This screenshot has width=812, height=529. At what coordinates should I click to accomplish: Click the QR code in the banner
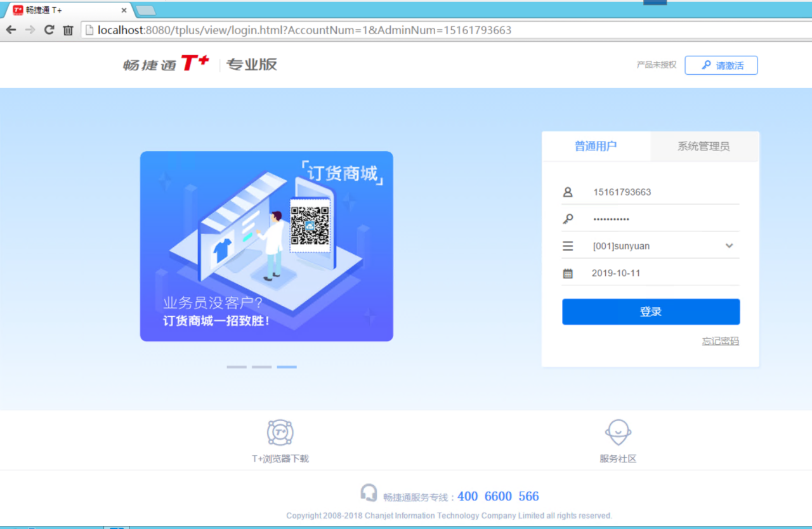(310, 226)
